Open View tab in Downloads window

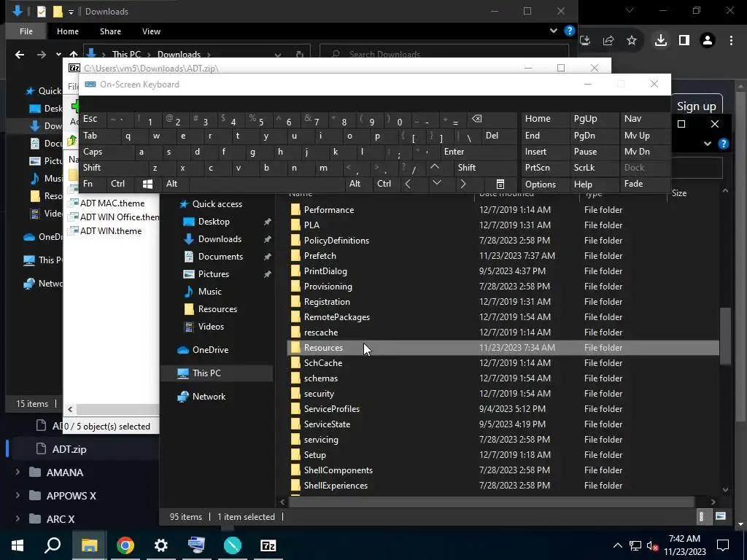click(x=151, y=31)
